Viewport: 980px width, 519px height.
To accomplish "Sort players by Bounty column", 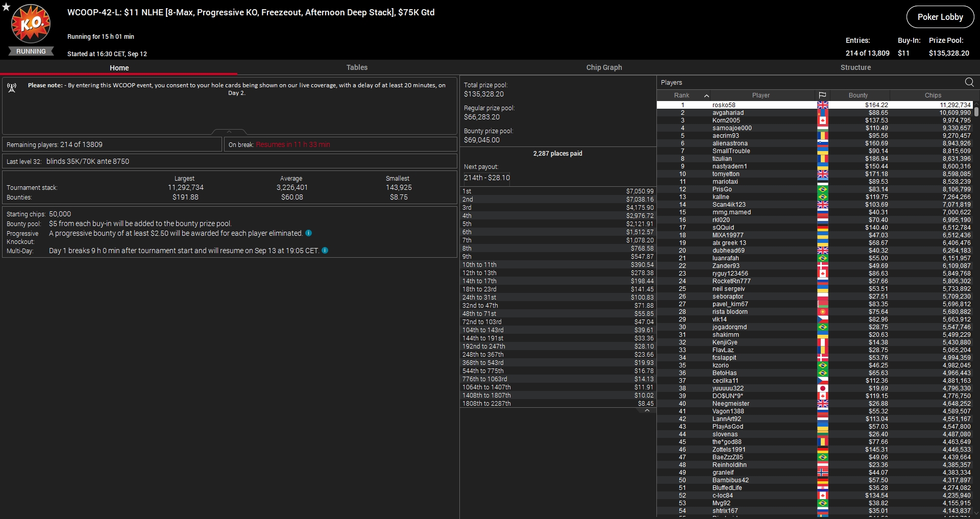I will 858,95.
